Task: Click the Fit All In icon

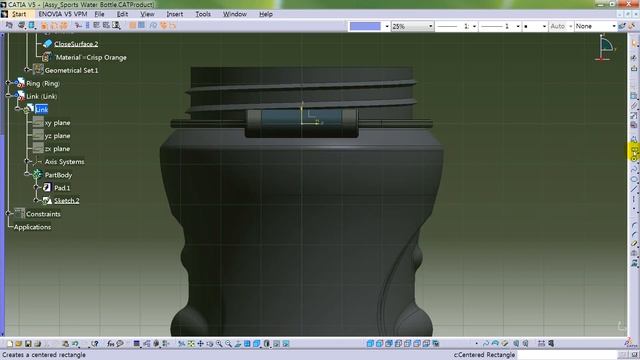Action: tap(191, 344)
